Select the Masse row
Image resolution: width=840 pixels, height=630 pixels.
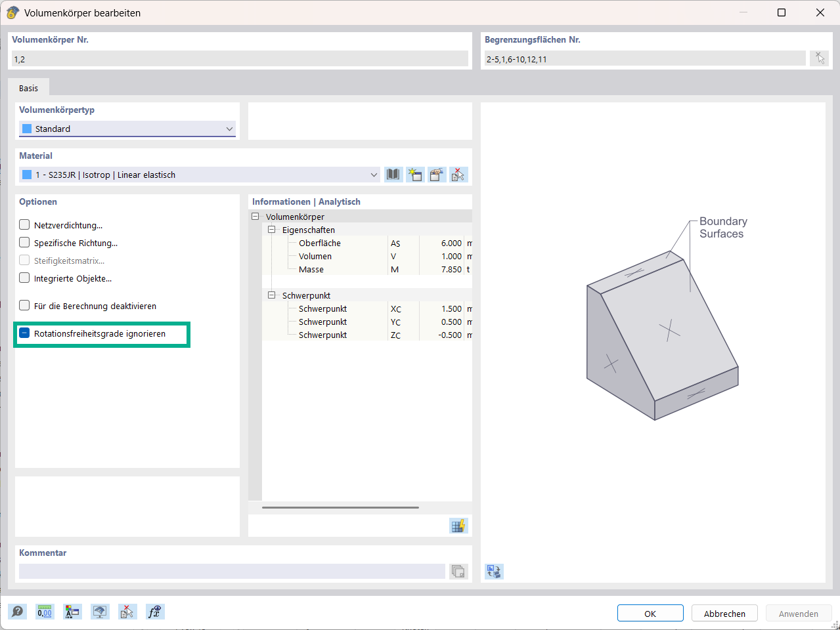tap(367, 269)
